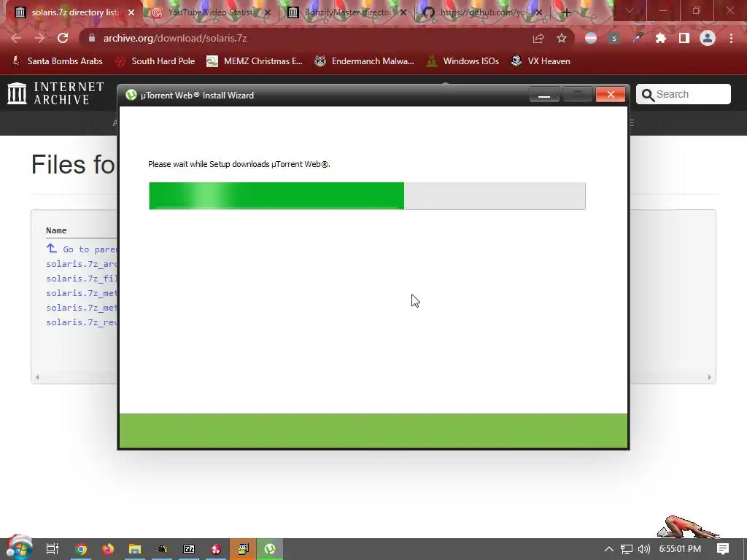Share this page via the share icon

click(x=538, y=38)
